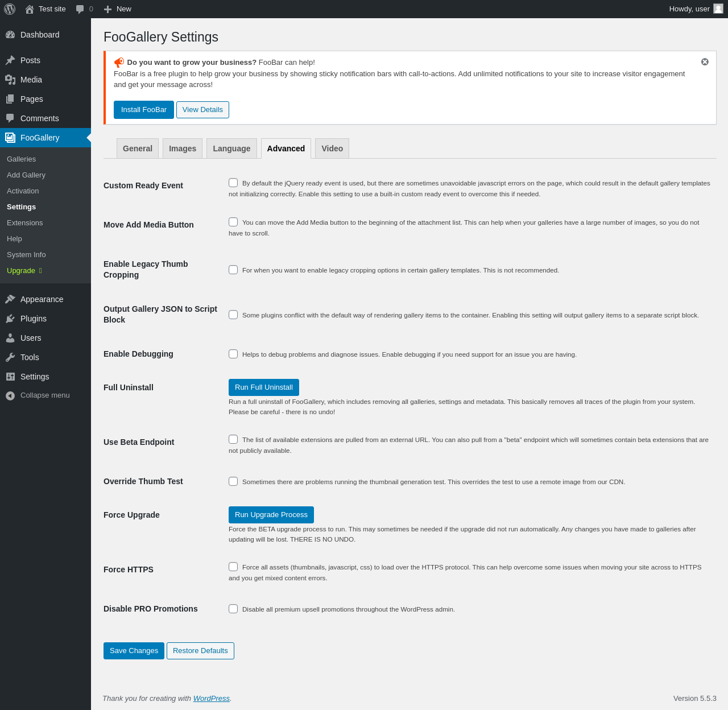The width and height of the screenshot is (728, 710).
Task: Click the WordPress logo icon
Action: pos(10,9)
